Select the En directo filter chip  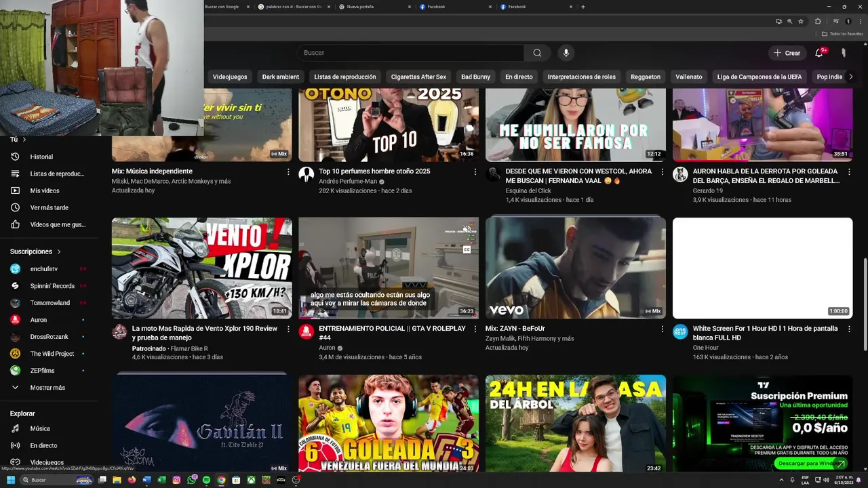click(x=519, y=77)
